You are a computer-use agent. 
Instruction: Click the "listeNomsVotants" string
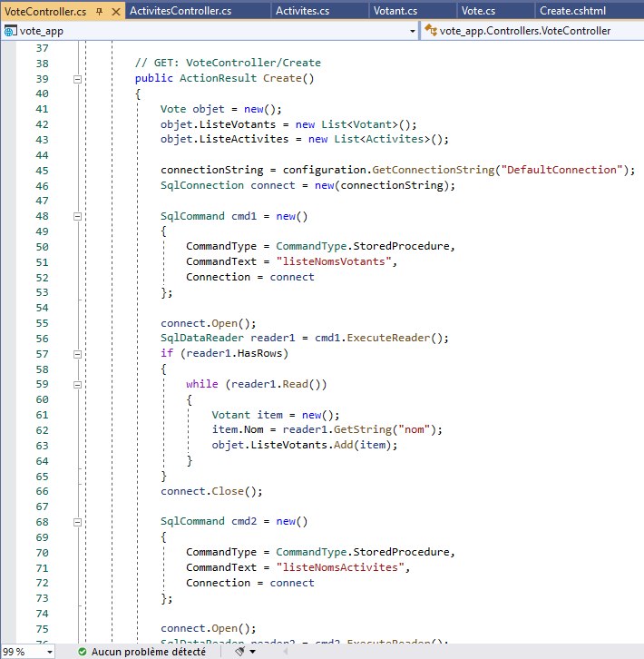click(334, 261)
